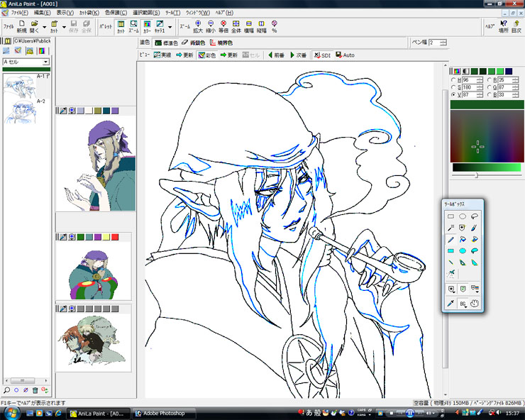525x420 pixels.
Task: Toggle the カット palette icon
Action: click(121, 26)
